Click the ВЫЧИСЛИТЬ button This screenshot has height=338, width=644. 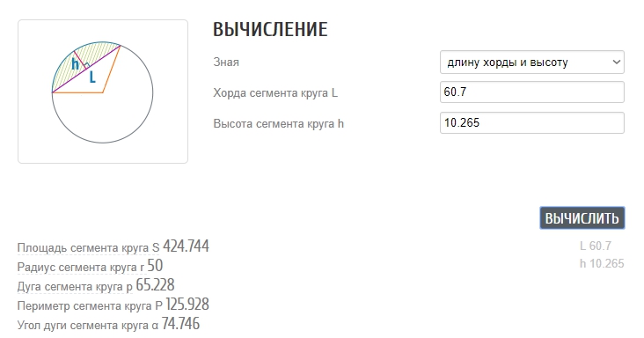point(582,217)
